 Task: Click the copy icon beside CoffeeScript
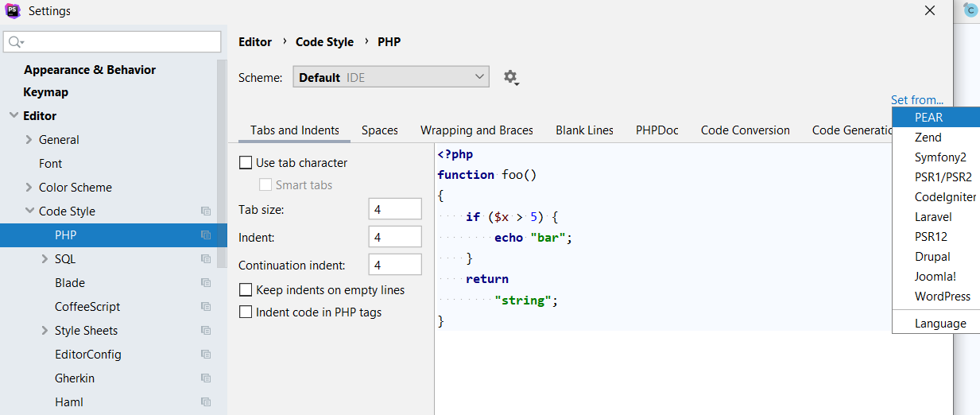(x=206, y=307)
